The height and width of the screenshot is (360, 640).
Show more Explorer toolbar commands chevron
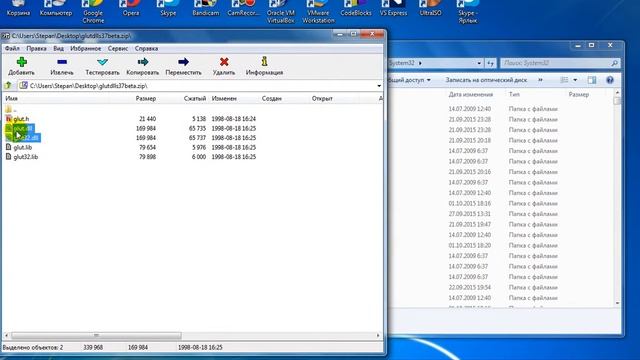click(540, 80)
